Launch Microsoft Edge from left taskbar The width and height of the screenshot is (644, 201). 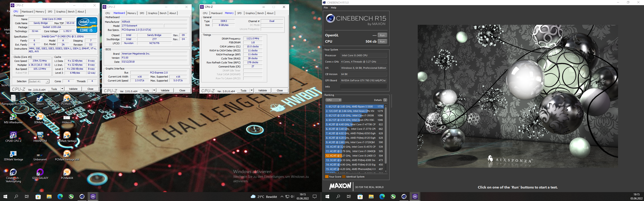[x=60, y=197]
